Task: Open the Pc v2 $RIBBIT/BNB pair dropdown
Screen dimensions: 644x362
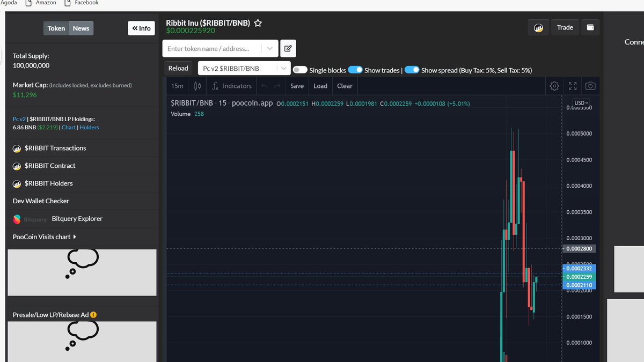Action: coord(244,68)
